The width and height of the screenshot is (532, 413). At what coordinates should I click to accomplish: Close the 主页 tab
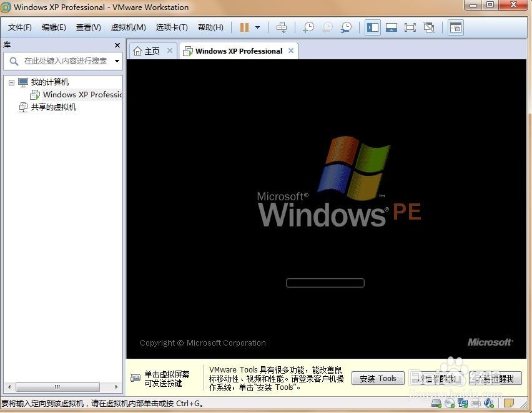170,51
